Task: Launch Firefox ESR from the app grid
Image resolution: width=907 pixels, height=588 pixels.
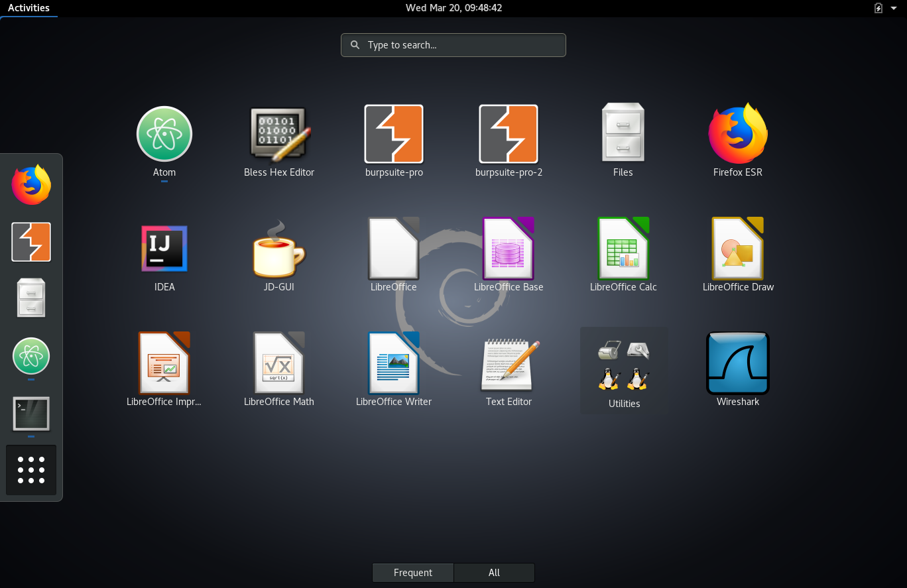Action: [738, 135]
